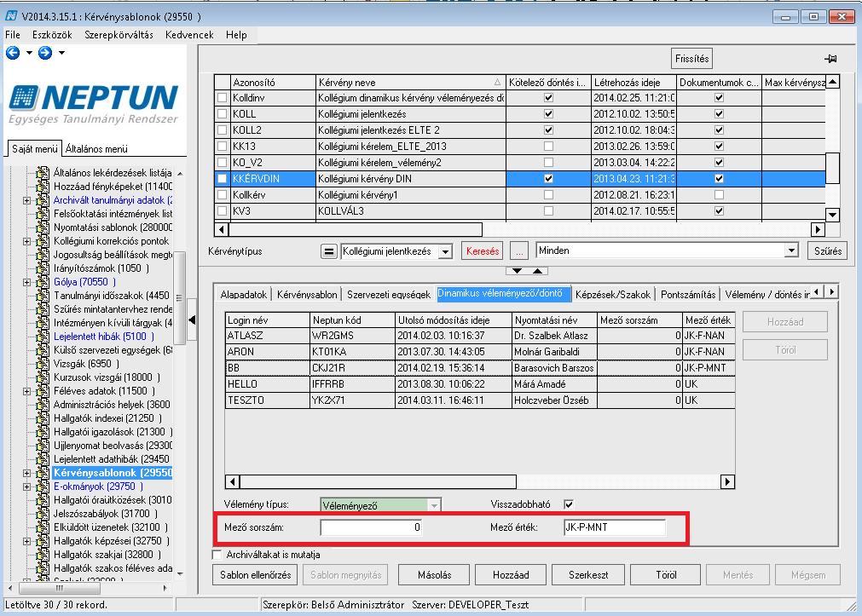Screen dimensions: 862x616
Task: Tick the row checkbox for KO_V2
Action: coord(222,163)
